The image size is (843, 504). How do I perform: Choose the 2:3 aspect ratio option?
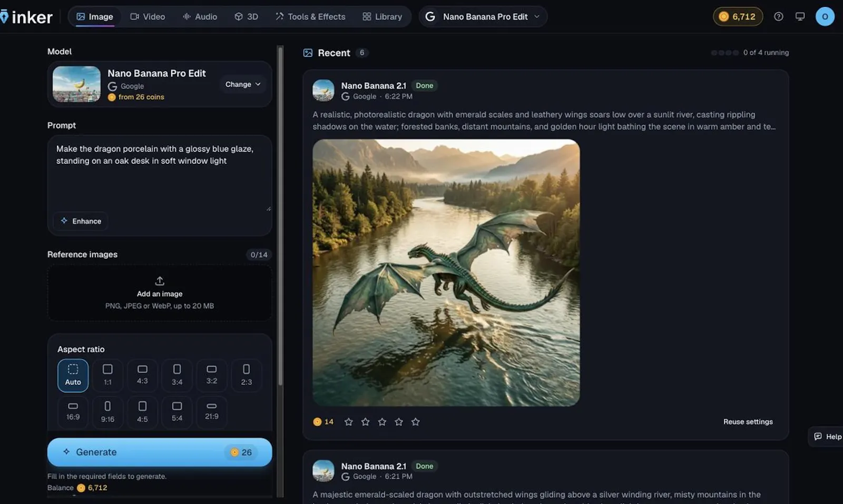(247, 375)
